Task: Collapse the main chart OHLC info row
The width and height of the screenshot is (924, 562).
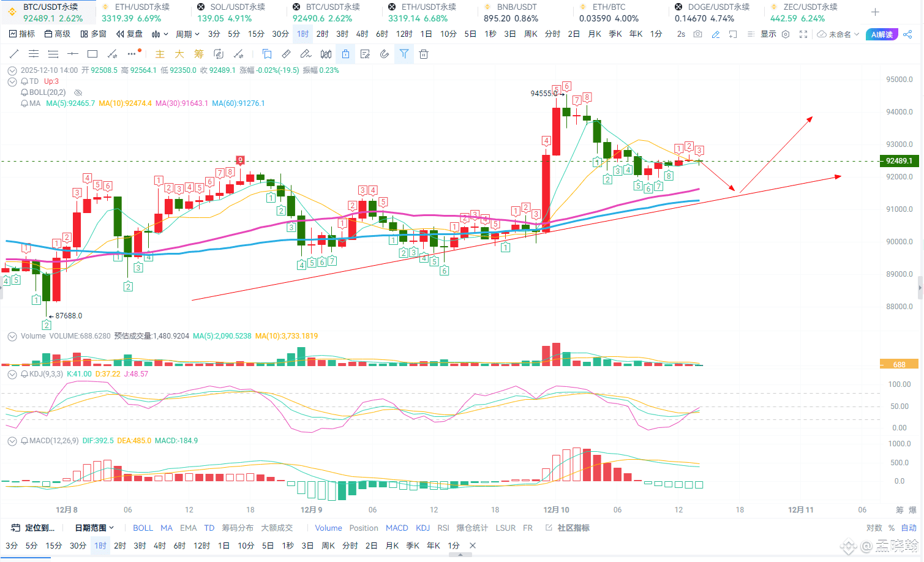Action: 12,70
